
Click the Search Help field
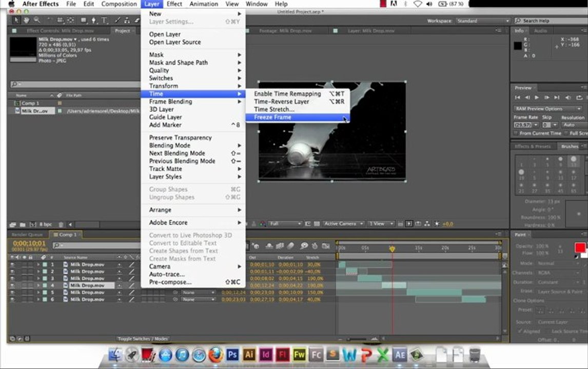pos(551,20)
